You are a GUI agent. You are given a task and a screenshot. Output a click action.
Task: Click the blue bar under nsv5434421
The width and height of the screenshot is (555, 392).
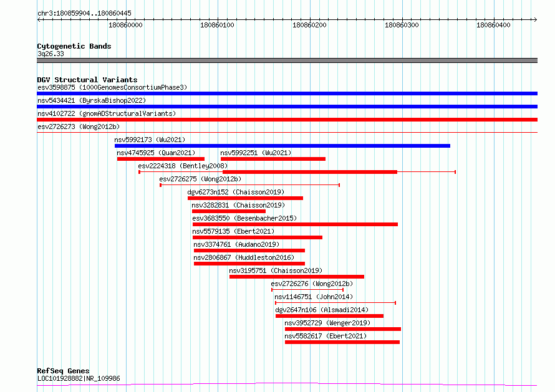tap(287, 107)
